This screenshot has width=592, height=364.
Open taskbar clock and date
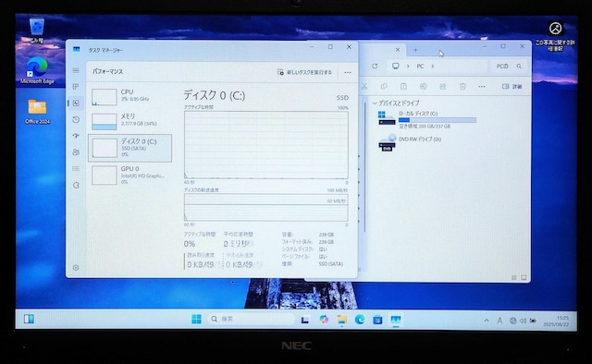(x=556, y=321)
